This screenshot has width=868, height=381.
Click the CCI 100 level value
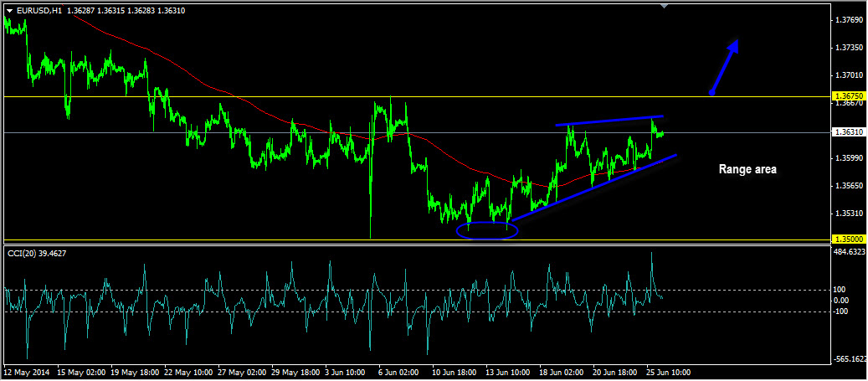(840, 290)
